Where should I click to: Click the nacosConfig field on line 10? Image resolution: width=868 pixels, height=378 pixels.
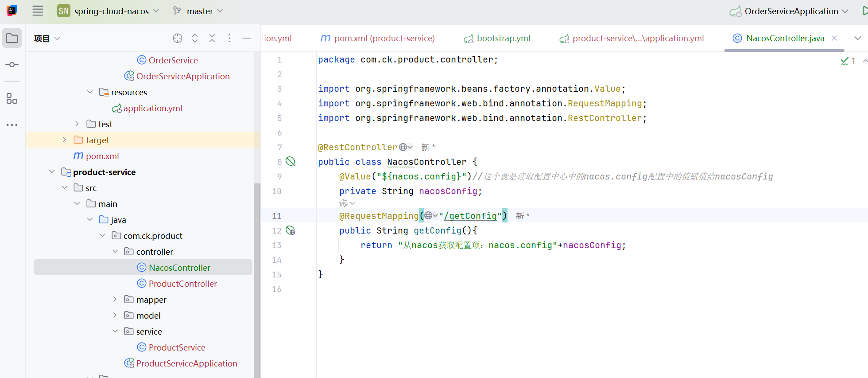(448, 191)
